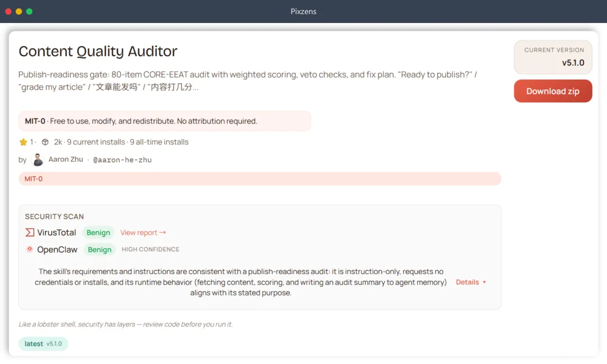Expand the security scan Details dropdown
Screen dimensions: 607x364
click(x=471, y=282)
